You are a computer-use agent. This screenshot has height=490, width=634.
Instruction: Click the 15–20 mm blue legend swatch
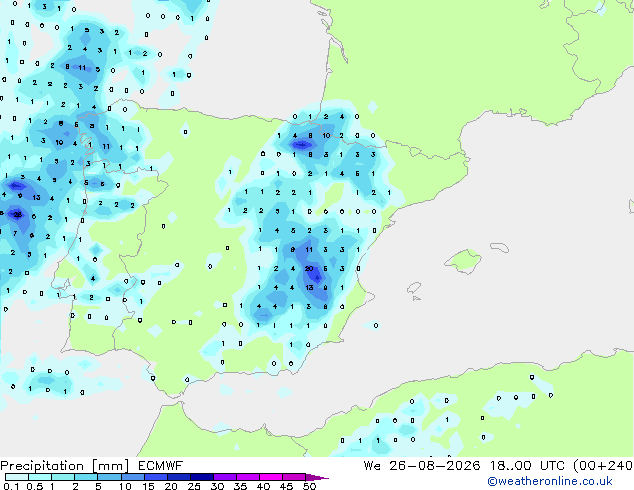[x=156, y=477]
